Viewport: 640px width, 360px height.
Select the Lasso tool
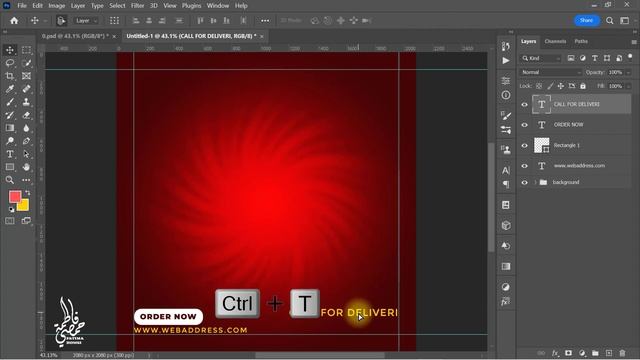pyautogui.click(x=10, y=63)
